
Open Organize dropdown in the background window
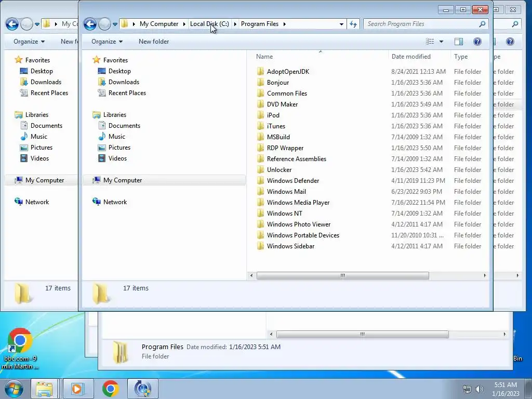29,42
